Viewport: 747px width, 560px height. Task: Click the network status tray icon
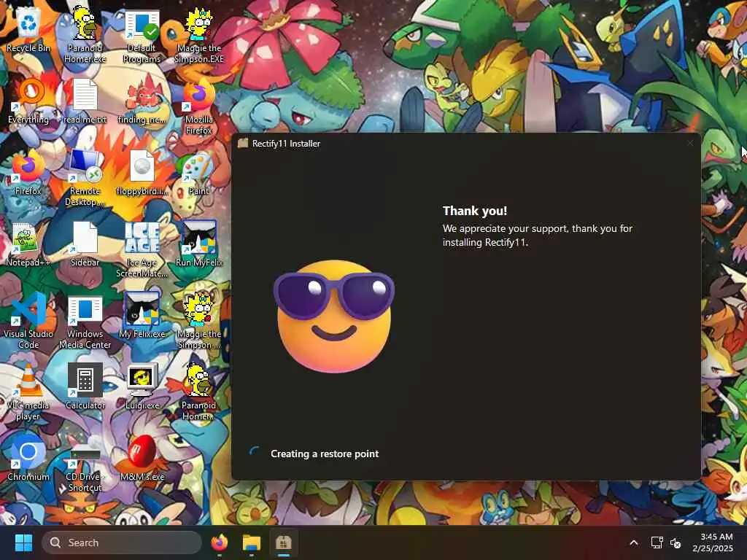pos(657,542)
